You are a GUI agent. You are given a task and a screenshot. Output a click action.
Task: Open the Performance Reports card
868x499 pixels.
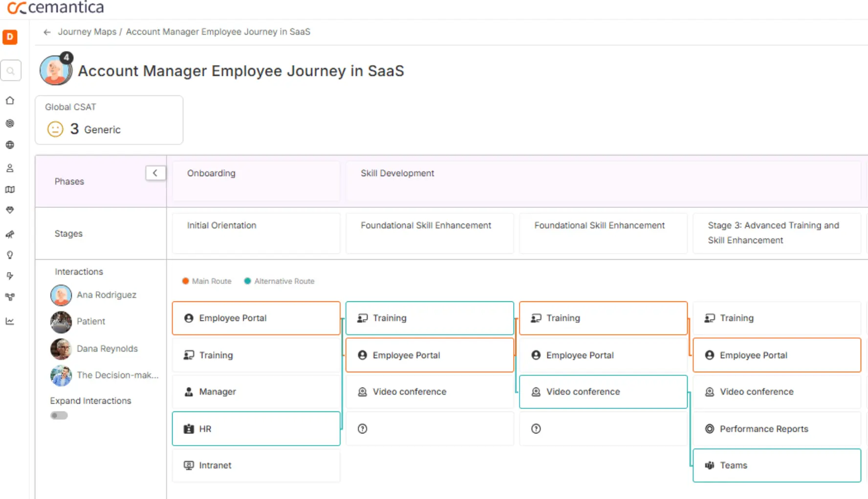[x=777, y=429]
